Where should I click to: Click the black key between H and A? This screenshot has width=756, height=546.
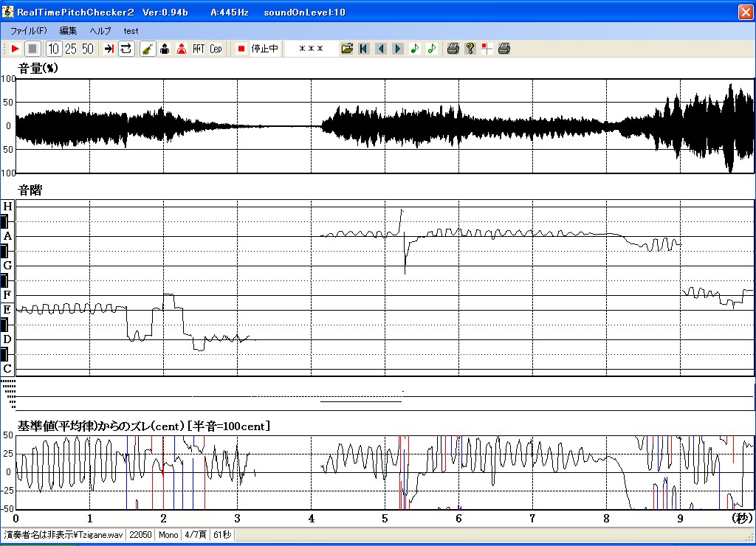pos(4,221)
